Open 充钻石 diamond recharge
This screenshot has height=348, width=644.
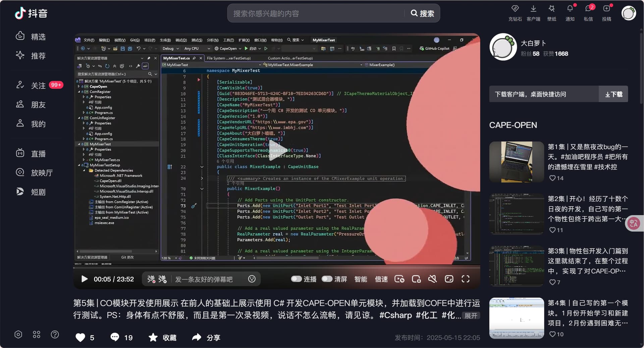(x=515, y=13)
